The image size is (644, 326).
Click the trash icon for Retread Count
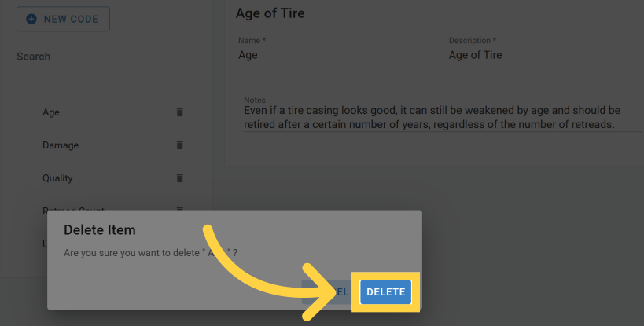[x=179, y=208]
